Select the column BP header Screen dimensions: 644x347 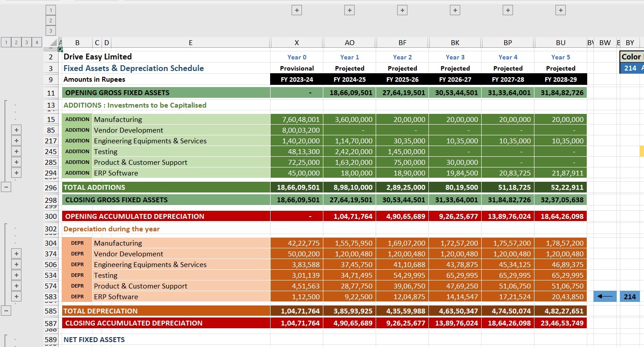pyautogui.click(x=508, y=43)
